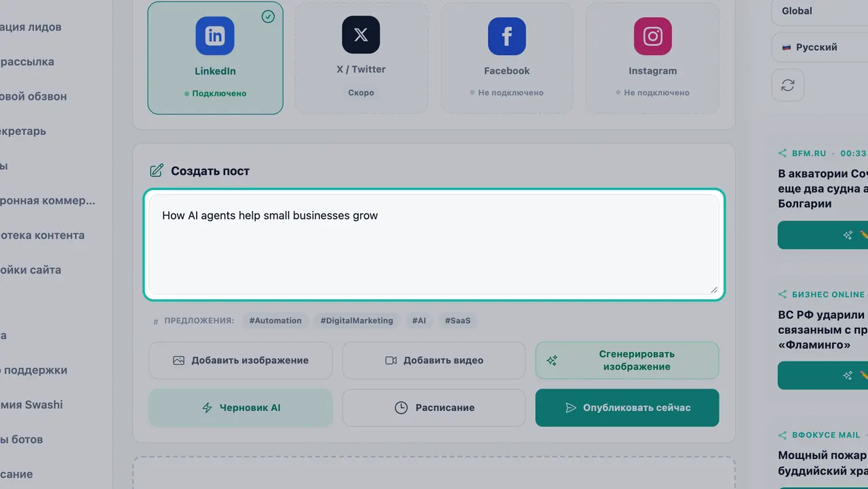Click inside the post text area
This screenshot has height=489, width=868.
(434, 245)
